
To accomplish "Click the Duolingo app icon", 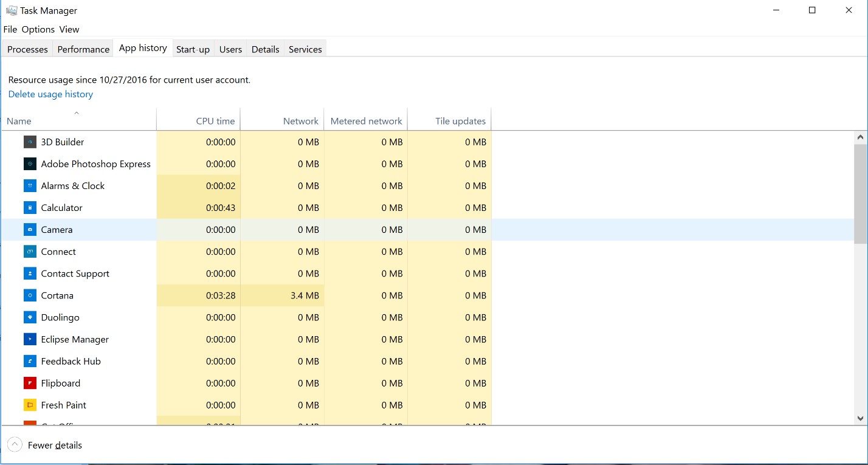I will (30, 317).
